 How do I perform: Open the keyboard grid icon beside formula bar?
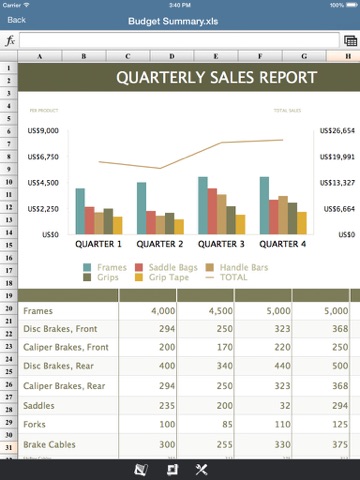pos(350,41)
